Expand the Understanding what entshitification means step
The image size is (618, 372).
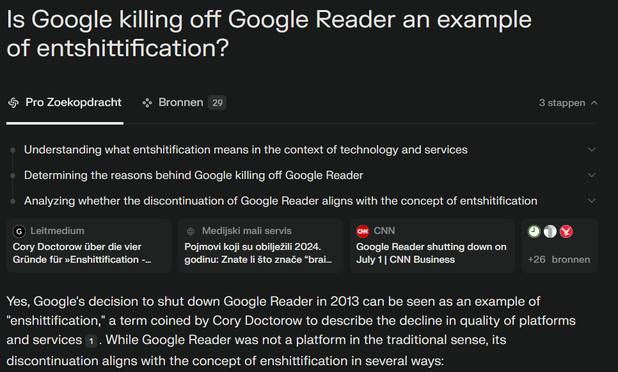pos(592,150)
